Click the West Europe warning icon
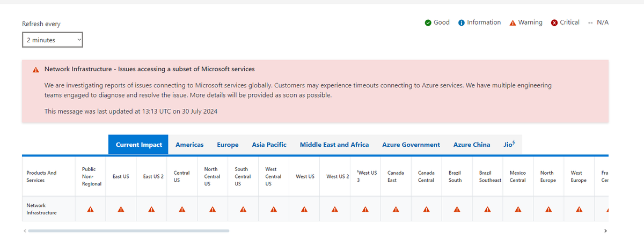 579,210
